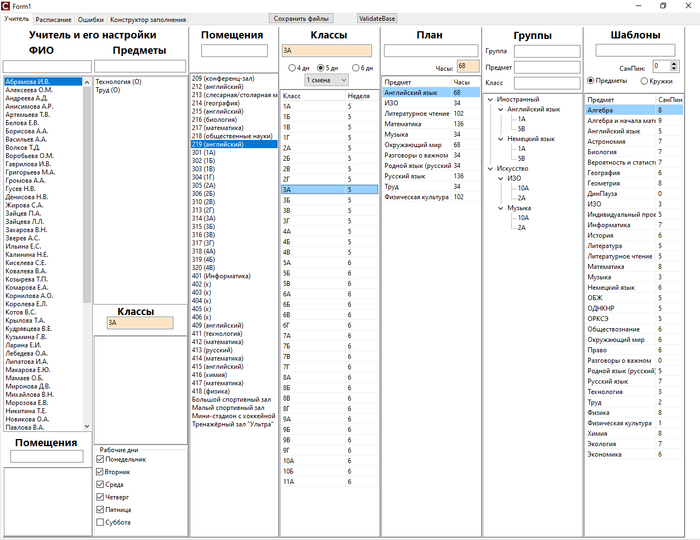Click the Form1 application icon in title bar
Viewport: 700px width, 540px height.
(x=5, y=6)
